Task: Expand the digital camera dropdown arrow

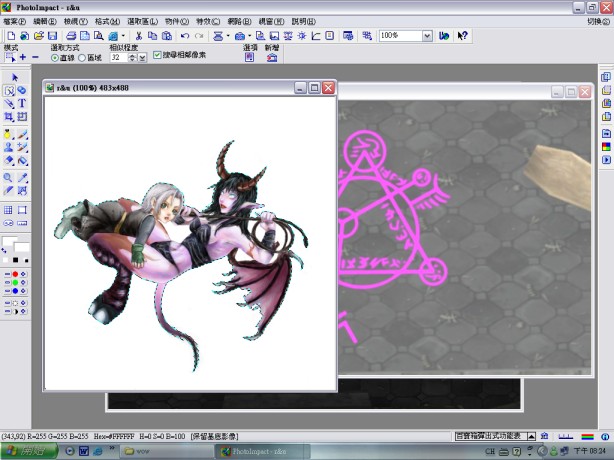Action: tap(249, 36)
